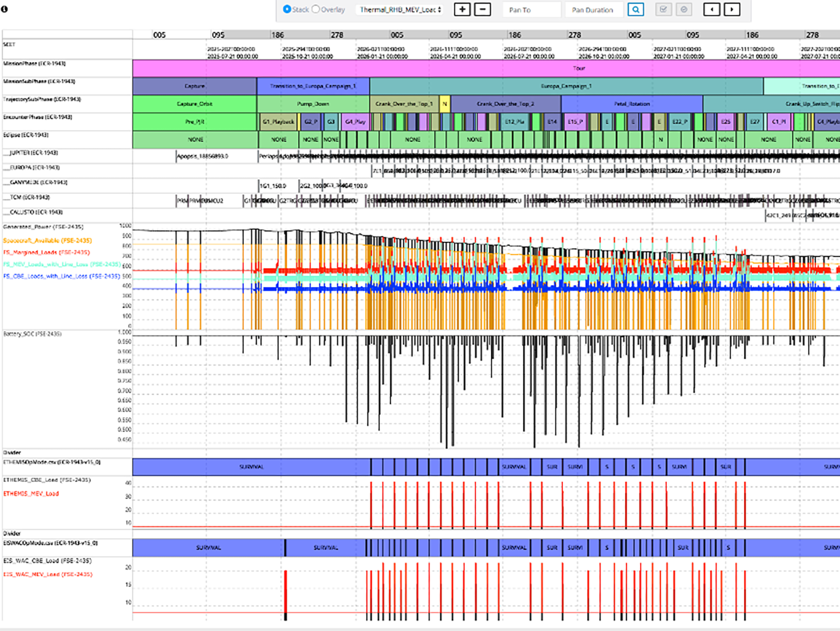Click the Generated_Power legend label

point(43,227)
